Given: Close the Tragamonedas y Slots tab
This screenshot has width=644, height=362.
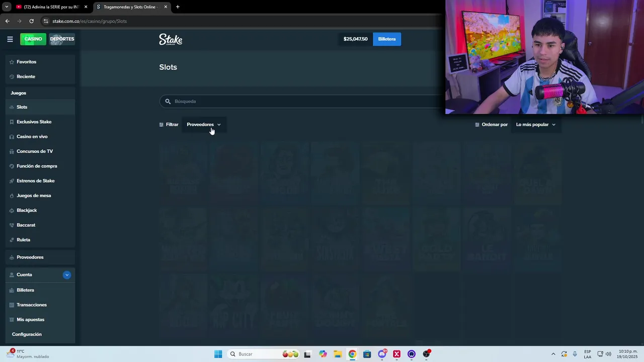Looking at the screenshot, I should point(166,7).
